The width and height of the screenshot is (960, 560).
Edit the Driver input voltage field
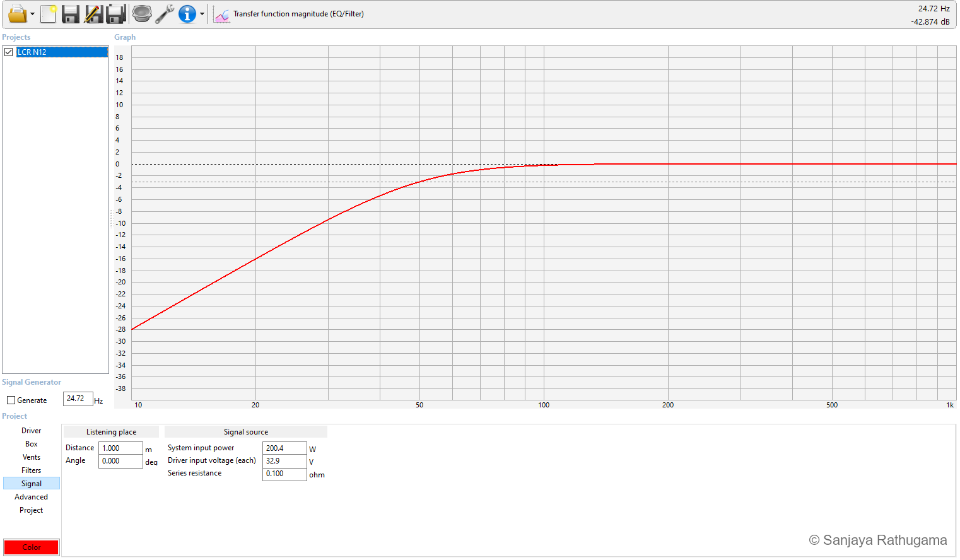[x=284, y=461]
